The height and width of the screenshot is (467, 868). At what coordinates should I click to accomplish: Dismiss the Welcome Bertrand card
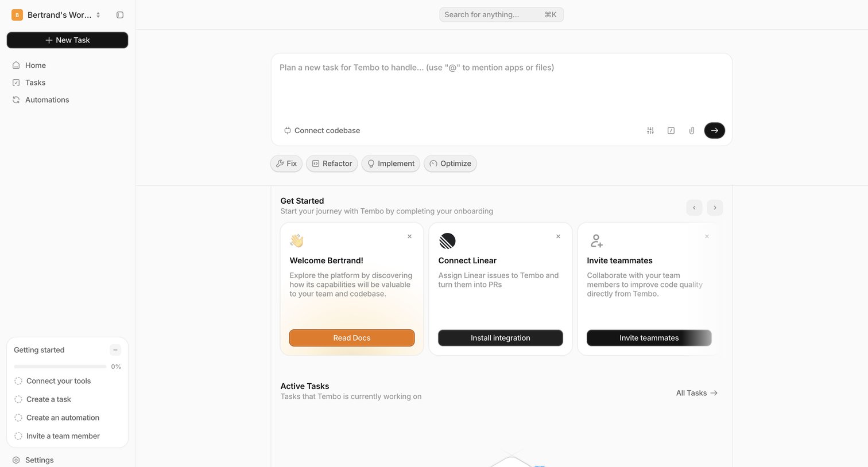pyautogui.click(x=409, y=236)
